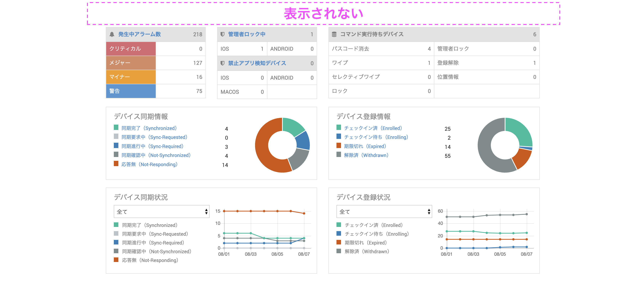The width and height of the screenshot is (644, 290).
Task: Click shield icon next to 管理者ロック中
Action: (222, 34)
